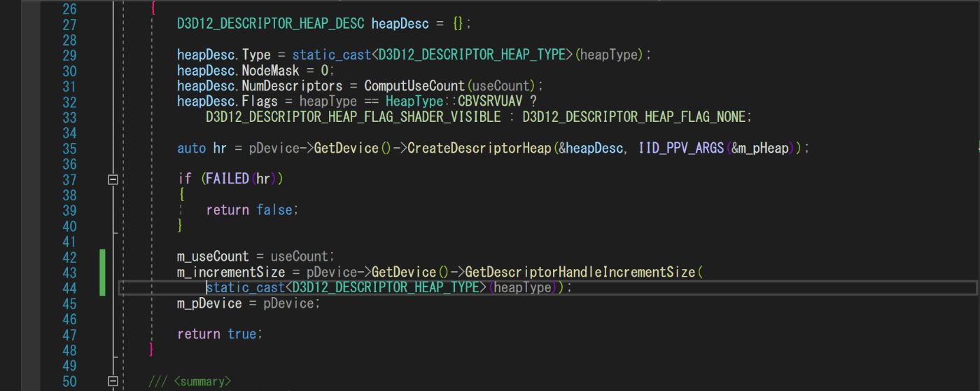980x391 pixels.
Task: Click the <summary> comment tag on line 50
Action: click(202, 382)
